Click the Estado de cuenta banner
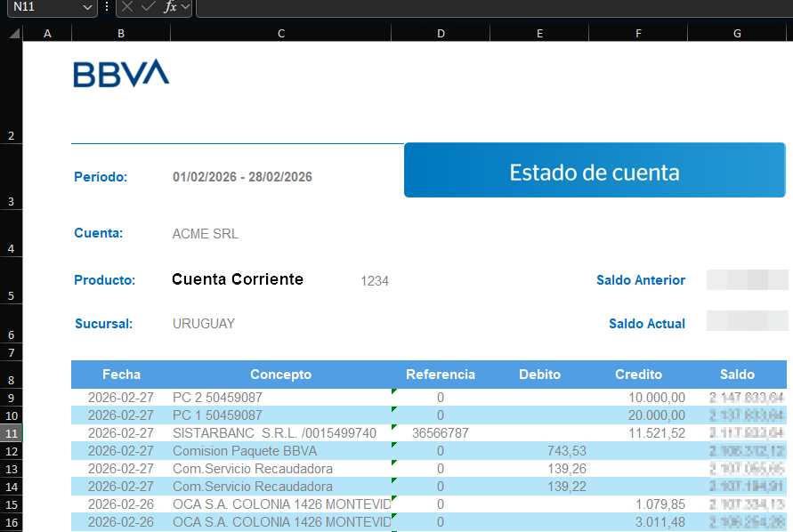 click(595, 170)
